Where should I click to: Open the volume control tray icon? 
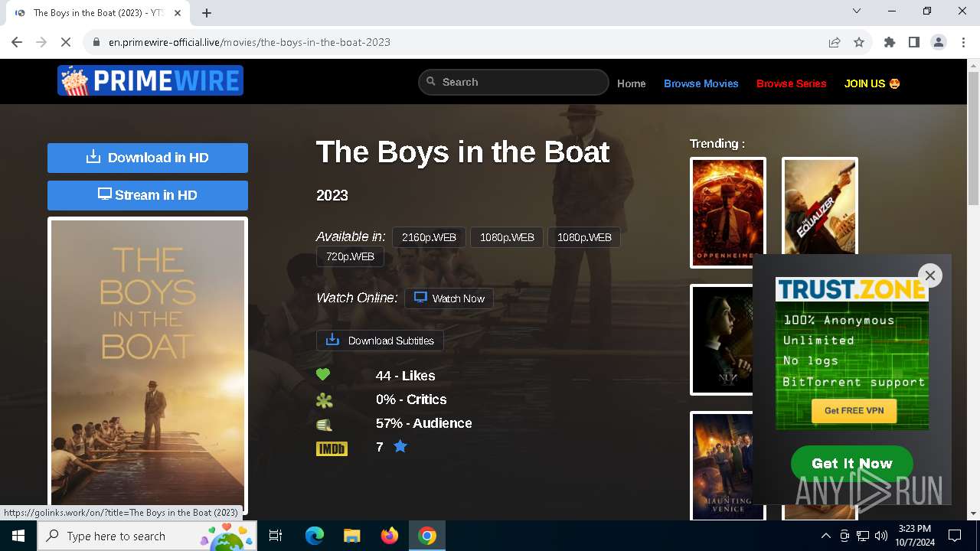coord(881,536)
